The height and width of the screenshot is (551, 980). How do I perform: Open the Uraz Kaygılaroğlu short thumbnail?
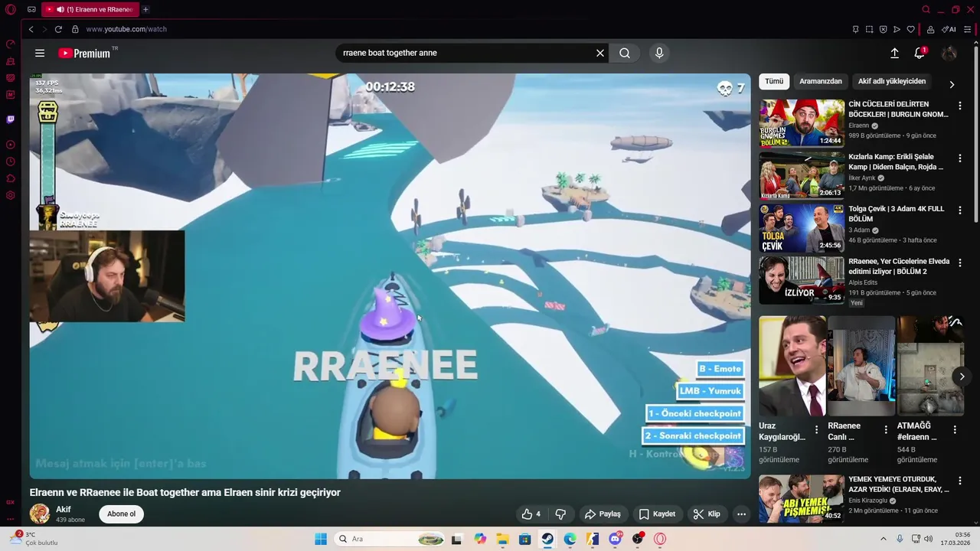792,366
